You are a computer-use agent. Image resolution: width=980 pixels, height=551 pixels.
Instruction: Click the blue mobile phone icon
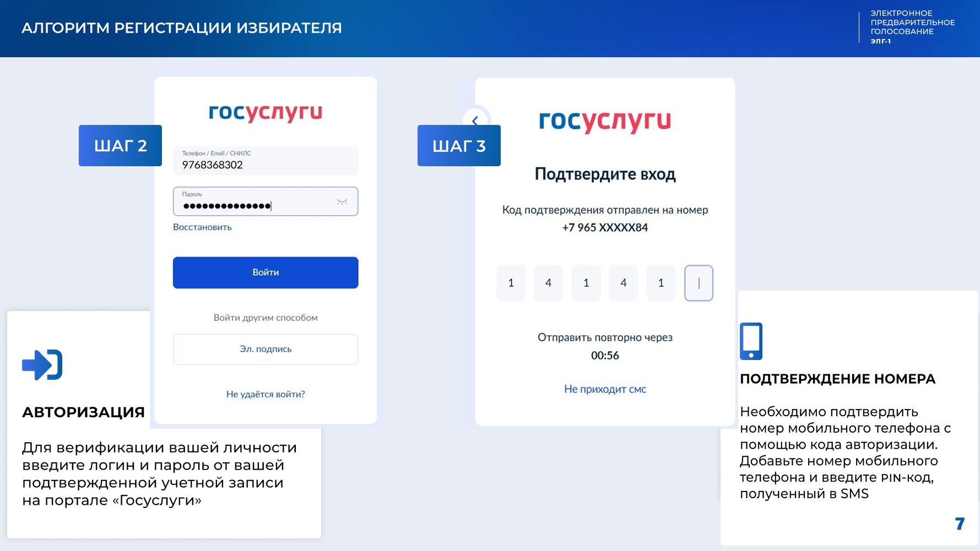click(x=751, y=341)
